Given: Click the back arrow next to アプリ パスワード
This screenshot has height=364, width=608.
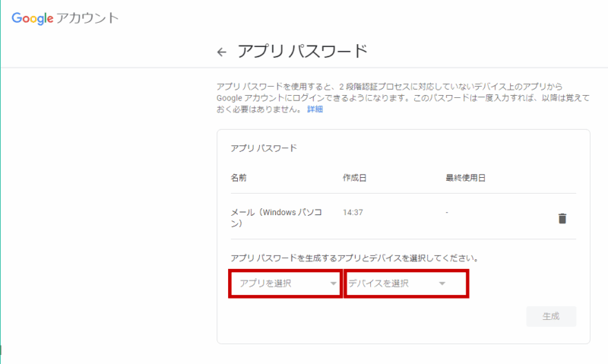Looking at the screenshot, I should tap(221, 52).
